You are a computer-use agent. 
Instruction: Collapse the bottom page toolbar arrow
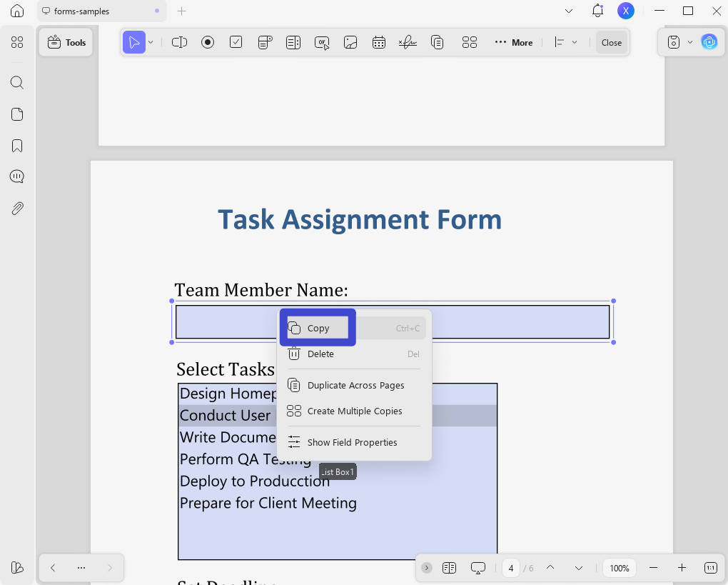click(x=426, y=567)
